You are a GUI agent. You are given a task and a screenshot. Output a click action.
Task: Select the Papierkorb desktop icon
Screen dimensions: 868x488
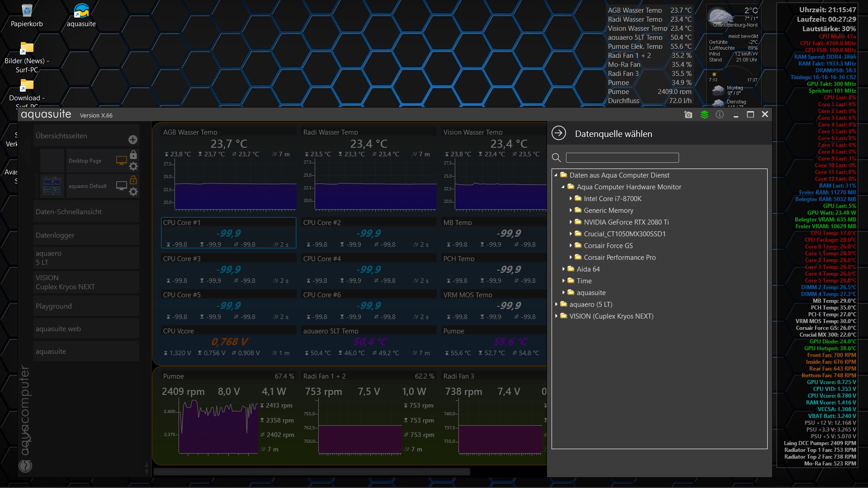pos(27,16)
